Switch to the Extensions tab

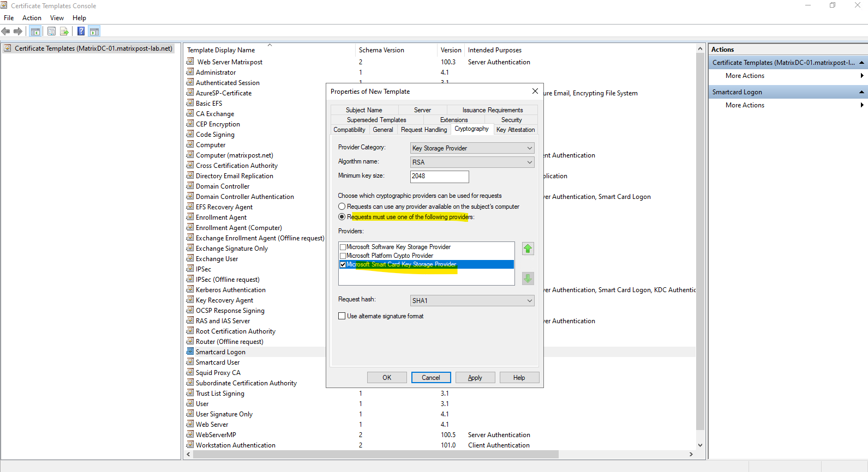[x=454, y=120]
